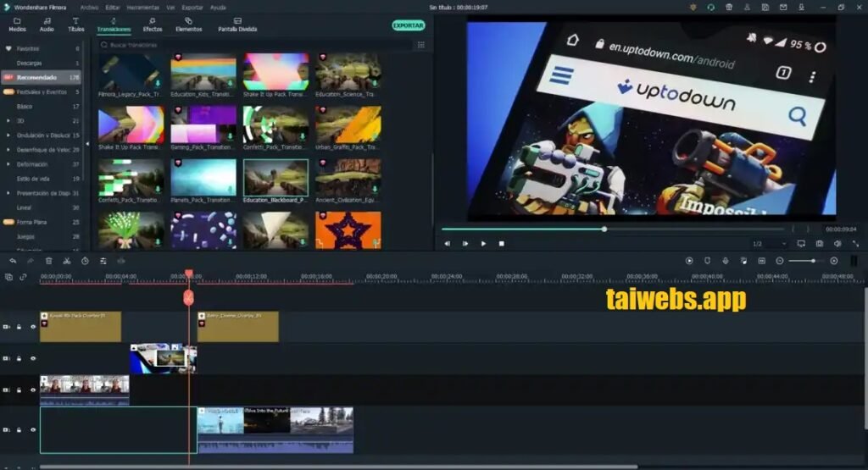Step forward one frame in preview

(x=465, y=243)
